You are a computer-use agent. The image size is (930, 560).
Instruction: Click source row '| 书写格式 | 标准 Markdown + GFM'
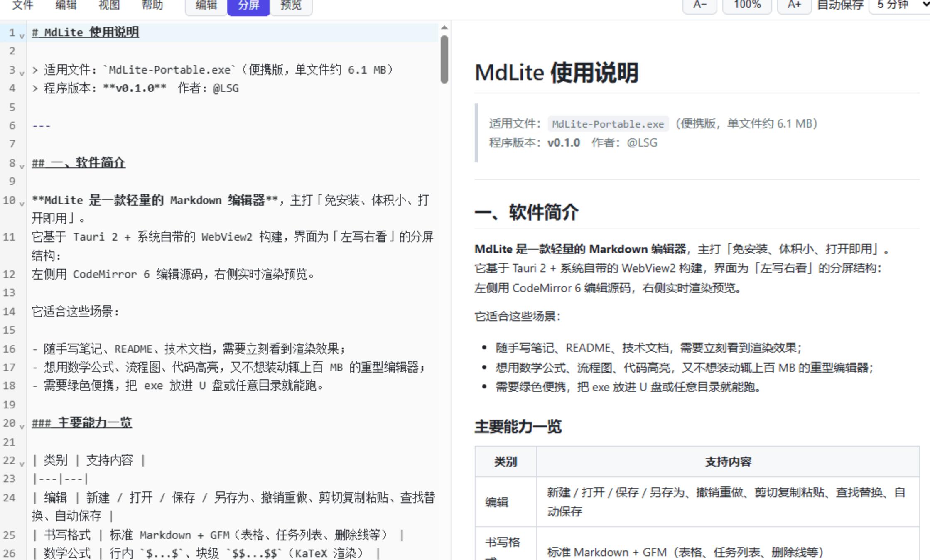218,535
